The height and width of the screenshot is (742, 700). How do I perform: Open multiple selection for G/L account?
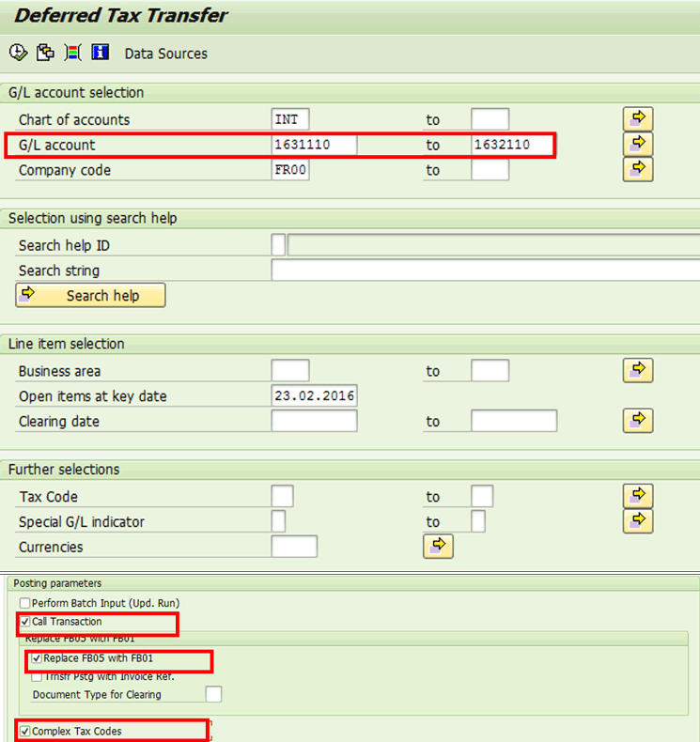coord(638,145)
